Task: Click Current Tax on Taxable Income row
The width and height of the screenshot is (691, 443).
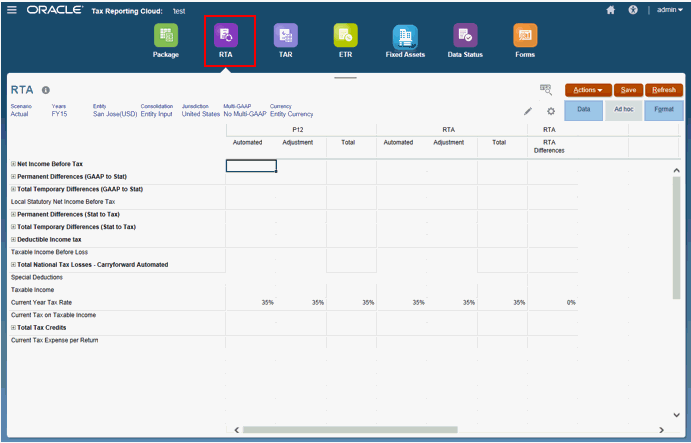Action: click(x=53, y=315)
